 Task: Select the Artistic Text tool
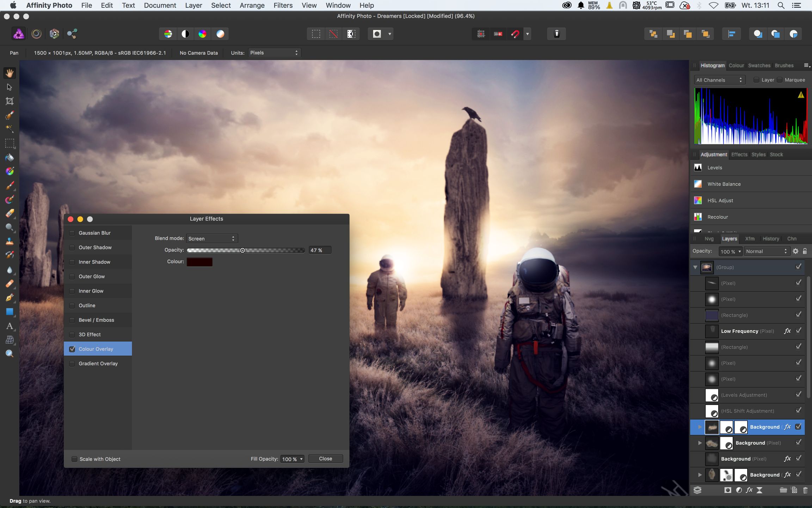coord(10,326)
